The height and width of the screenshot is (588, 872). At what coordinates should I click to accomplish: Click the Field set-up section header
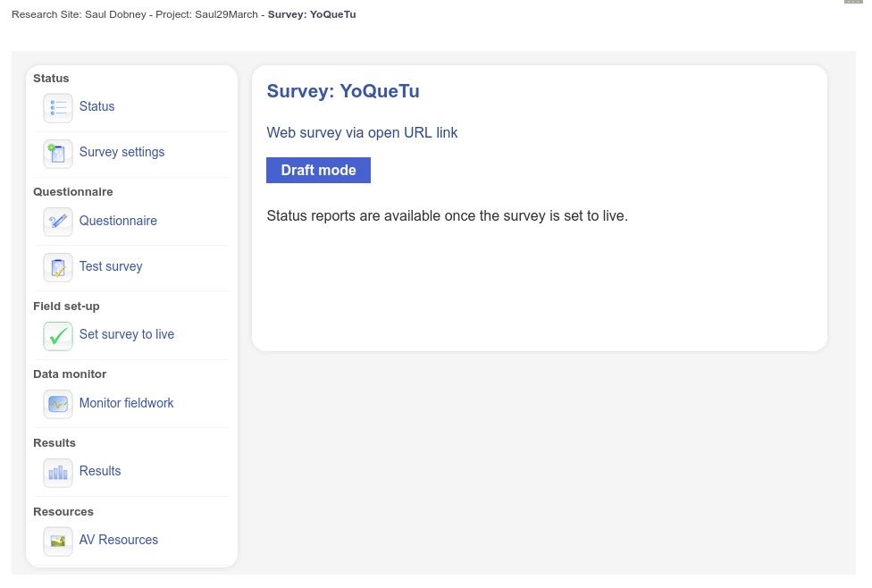click(66, 307)
